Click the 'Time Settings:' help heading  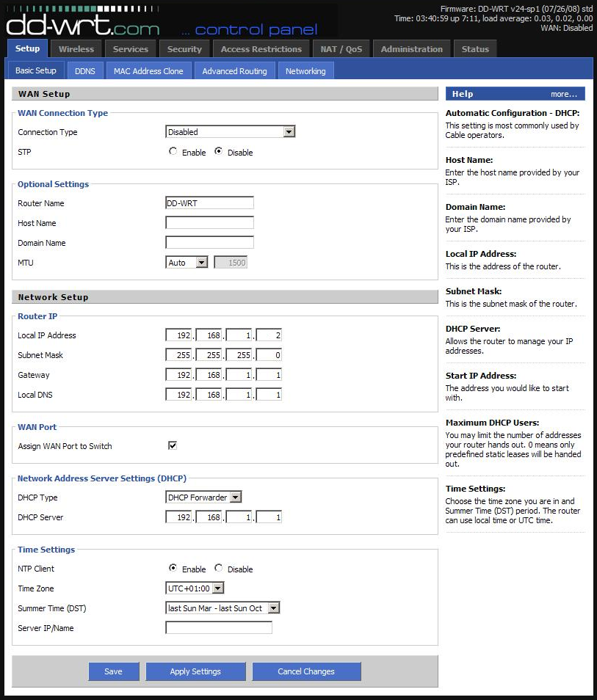coord(475,489)
